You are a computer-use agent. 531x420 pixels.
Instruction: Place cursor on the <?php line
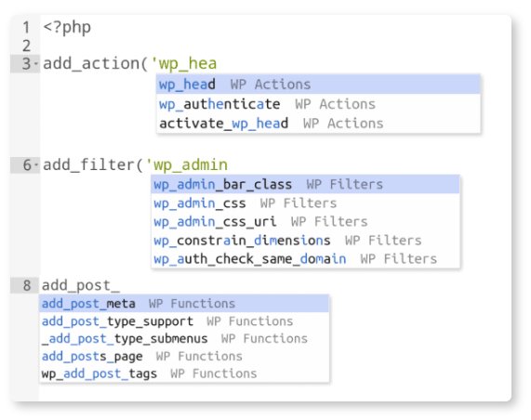(x=67, y=28)
